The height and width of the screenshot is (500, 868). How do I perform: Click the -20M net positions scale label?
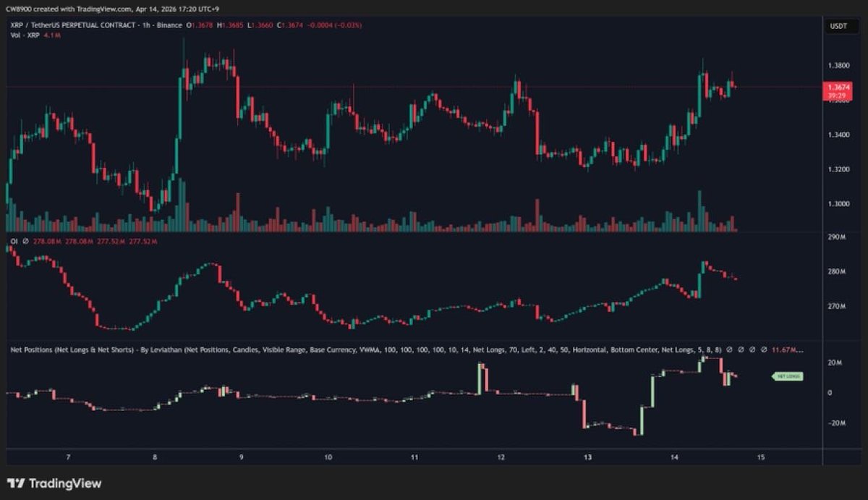pos(835,423)
